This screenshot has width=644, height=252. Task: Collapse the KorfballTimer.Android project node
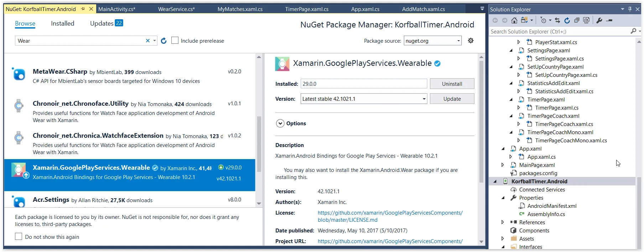tap(495, 181)
